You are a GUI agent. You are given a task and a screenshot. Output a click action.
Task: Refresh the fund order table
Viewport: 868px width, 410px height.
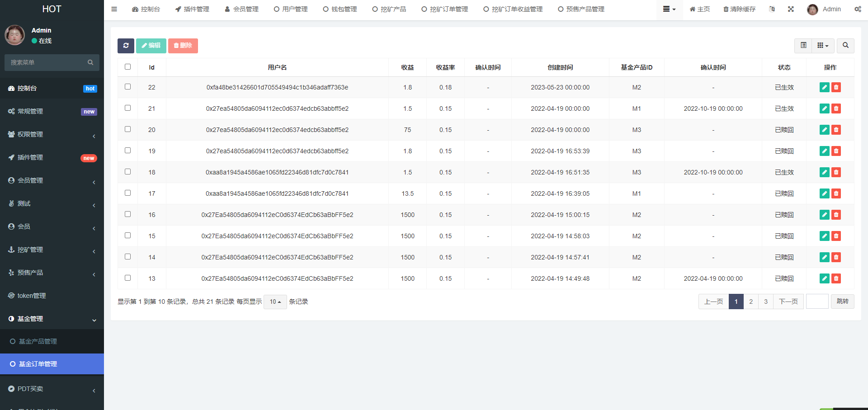click(x=126, y=46)
